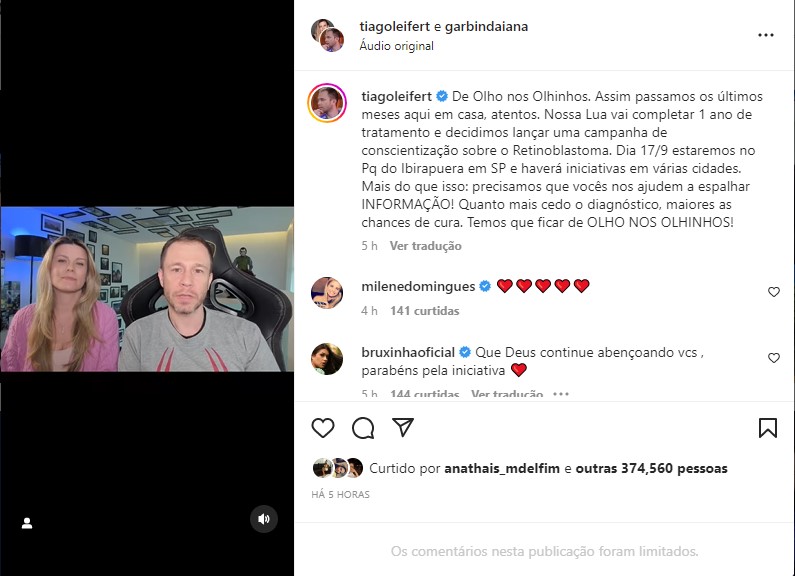The height and width of the screenshot is (576, 795).
Task: Share the post with paper plane icon
Action: click(403, 427)
